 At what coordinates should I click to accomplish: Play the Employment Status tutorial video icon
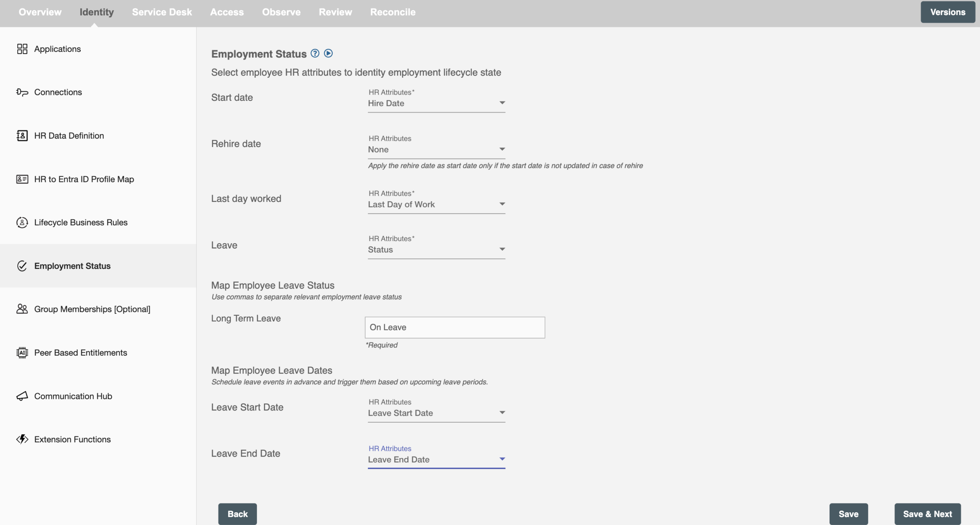click(x=328, y=53)
